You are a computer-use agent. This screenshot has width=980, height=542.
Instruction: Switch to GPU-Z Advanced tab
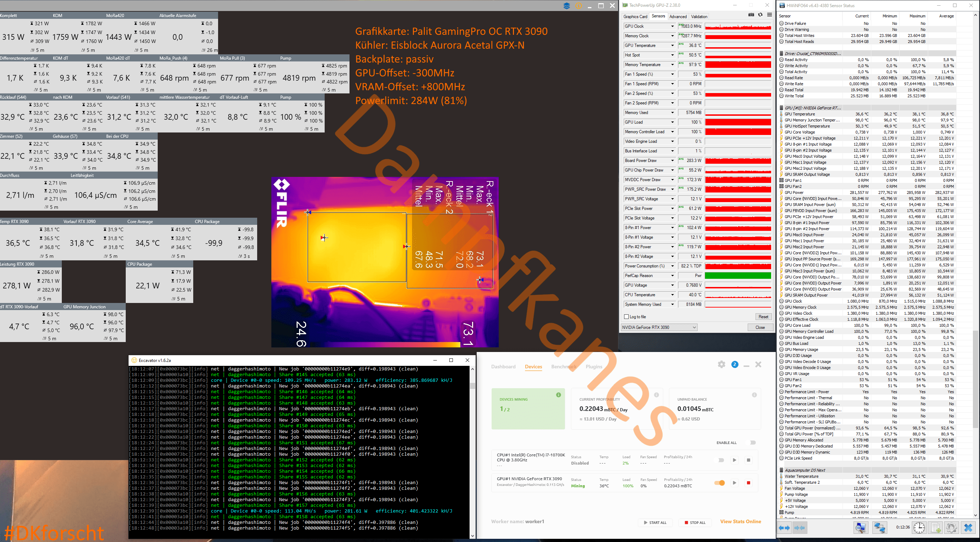pos(678,16)
